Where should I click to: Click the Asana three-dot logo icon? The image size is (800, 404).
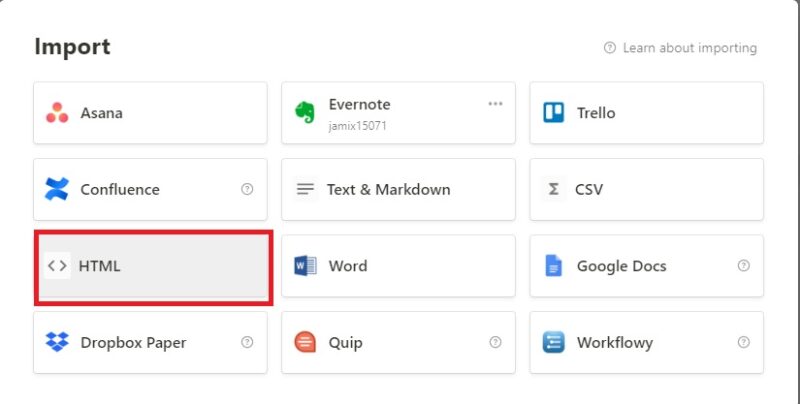point(57,113)
